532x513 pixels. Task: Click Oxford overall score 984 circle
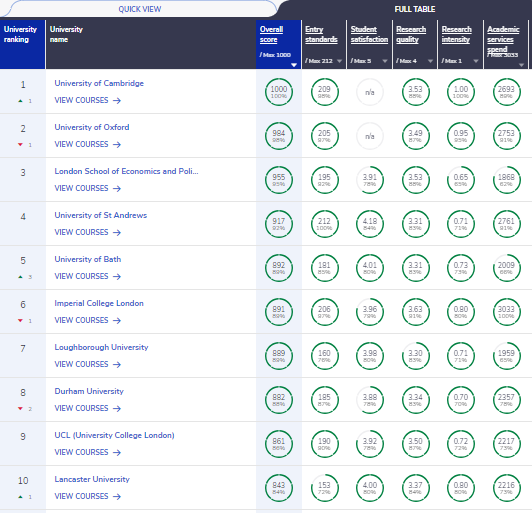point(279,136)
